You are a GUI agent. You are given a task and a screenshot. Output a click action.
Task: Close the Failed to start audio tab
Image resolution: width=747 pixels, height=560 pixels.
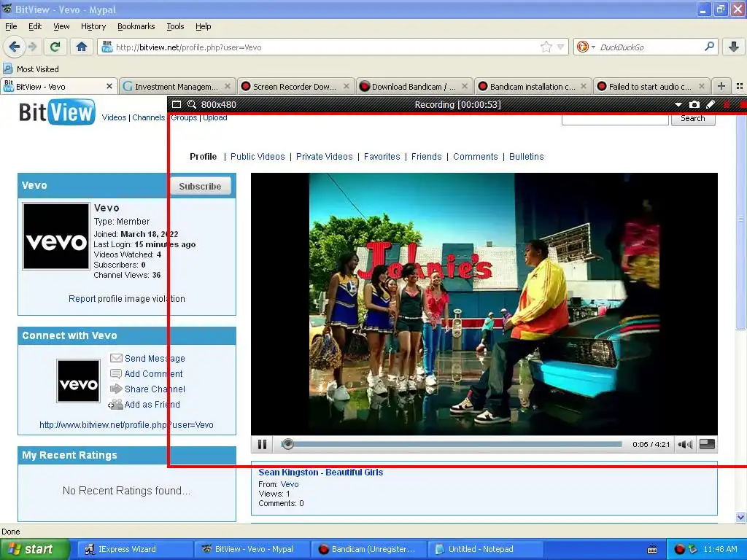[x=701, y=86]
